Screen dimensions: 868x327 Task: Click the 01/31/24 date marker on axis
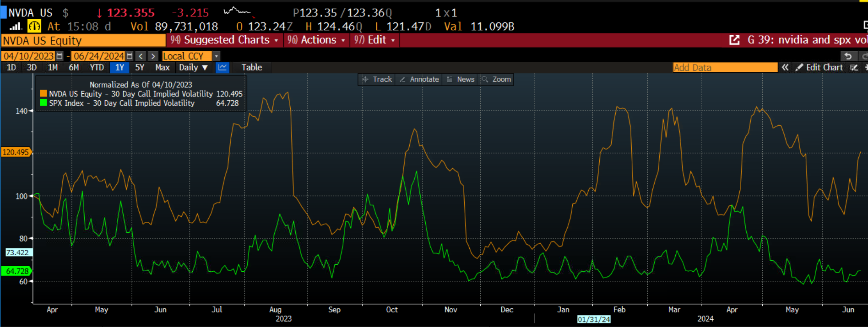(x=594, y=319)
